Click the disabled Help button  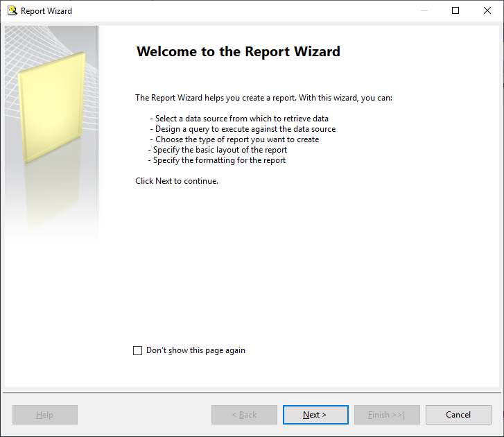(44, 415)
